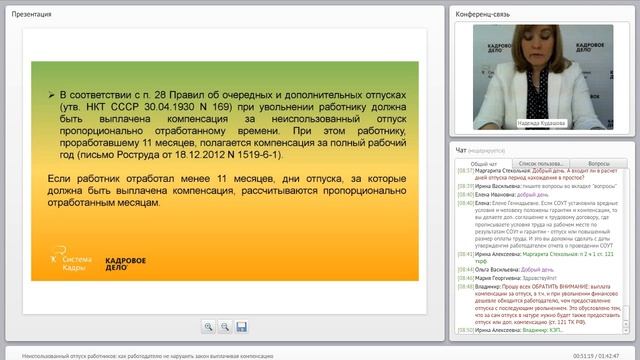
Task: Click the 'Кадровое дело' logo on slide
Action: click(125, 264)
